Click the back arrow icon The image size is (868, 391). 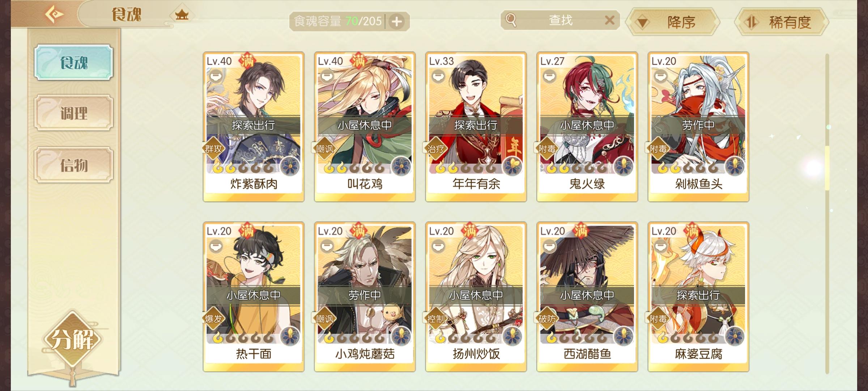(x=54, y=14)
